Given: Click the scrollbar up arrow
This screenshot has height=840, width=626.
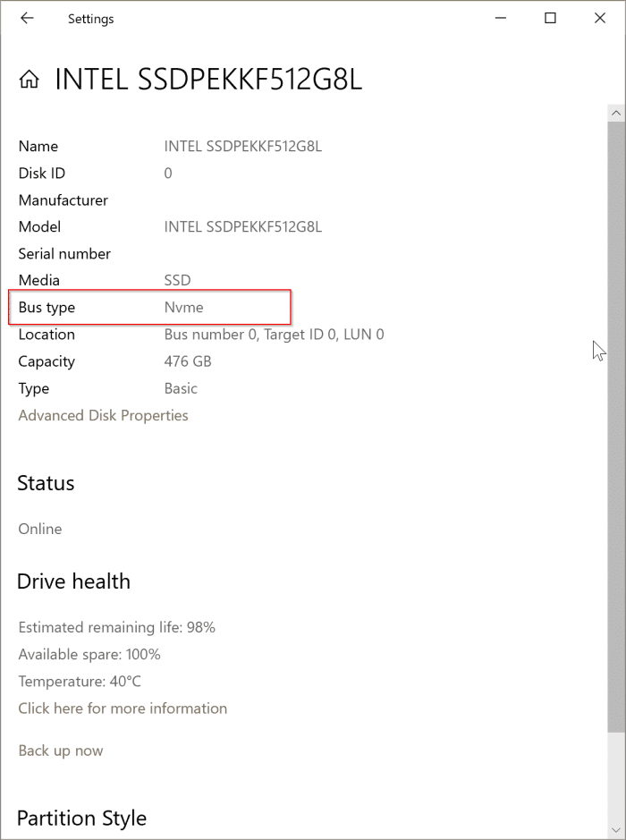Looking at the screenshot, I should [616, 113].
